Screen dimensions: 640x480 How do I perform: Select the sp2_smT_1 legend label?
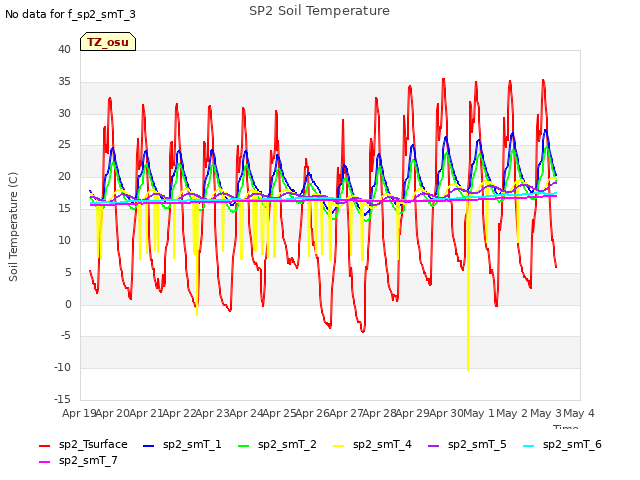(192, 444)
